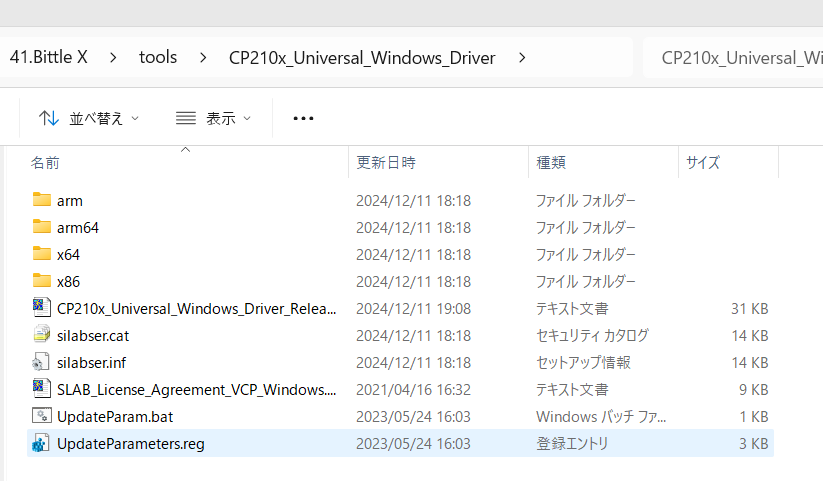Click the 9 KB size cell
Image resolution: width=823 pixels, height=481 pixels.
(754, 390)
